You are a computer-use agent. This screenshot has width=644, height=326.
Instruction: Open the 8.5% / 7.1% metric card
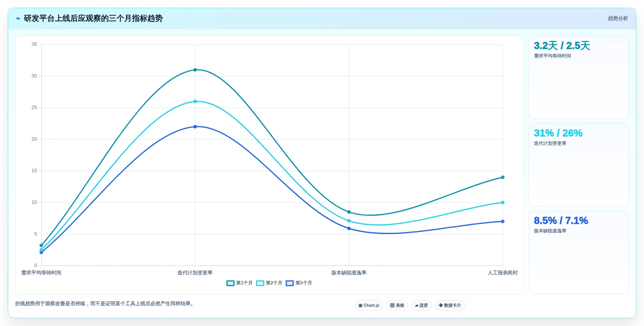578,252
